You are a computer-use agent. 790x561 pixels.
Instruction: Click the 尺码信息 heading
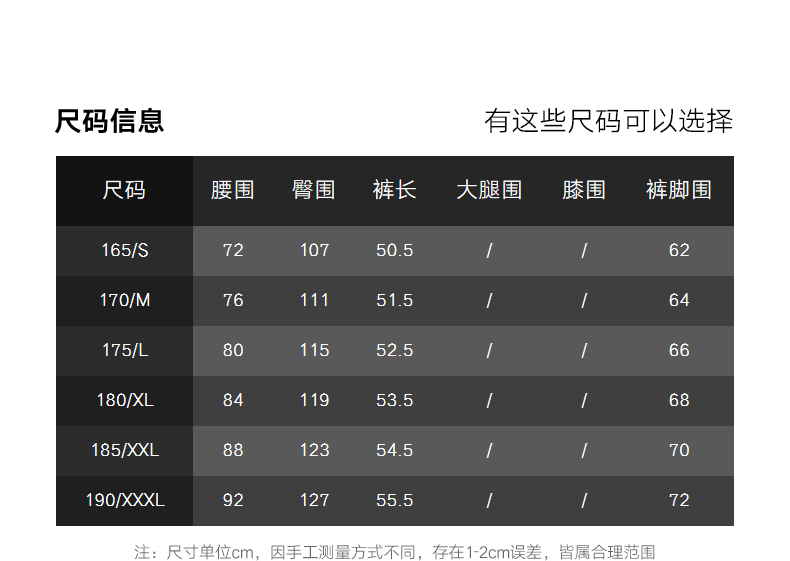pyautogui.click(x=109, y=121)
